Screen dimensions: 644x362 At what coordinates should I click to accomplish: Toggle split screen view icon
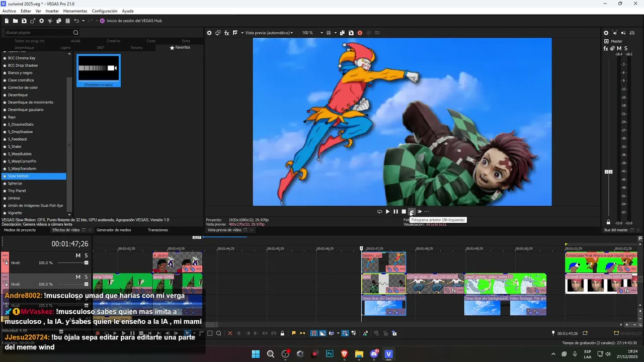coord(235,33)
